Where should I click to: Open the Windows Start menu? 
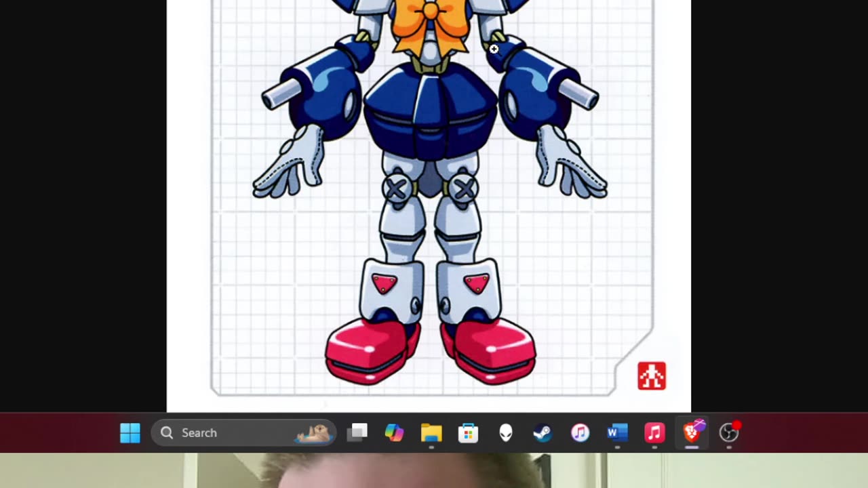click(130, 432)
